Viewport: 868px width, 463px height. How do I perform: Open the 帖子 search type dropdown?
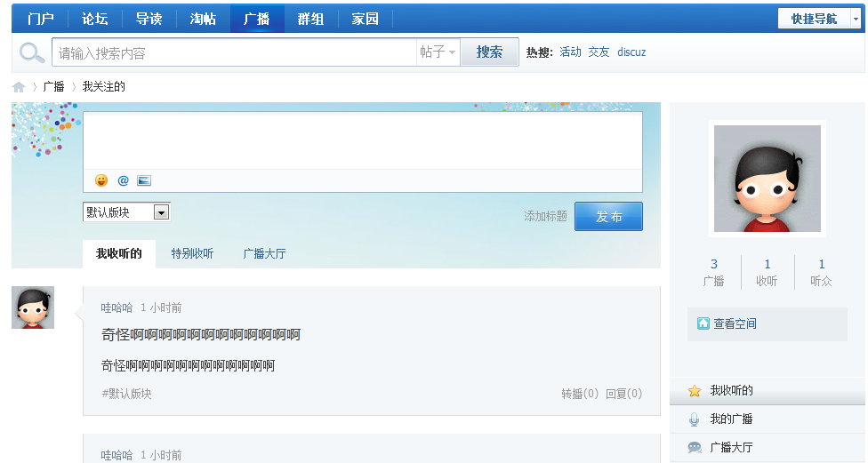pyautogui.click(x=438, y=52)
